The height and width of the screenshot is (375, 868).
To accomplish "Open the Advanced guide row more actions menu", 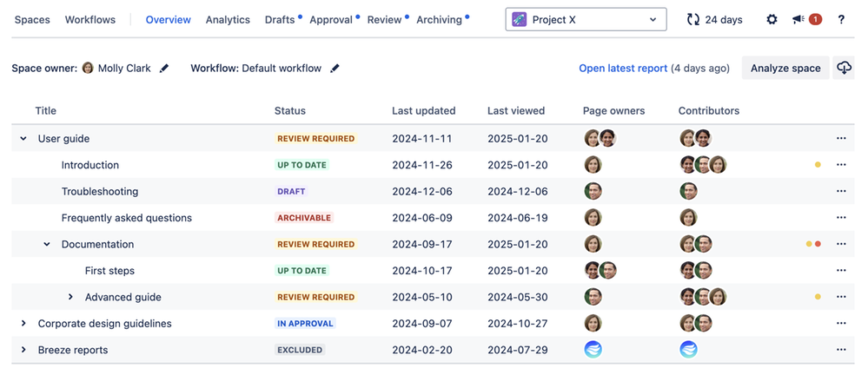I will coord(841,297).
